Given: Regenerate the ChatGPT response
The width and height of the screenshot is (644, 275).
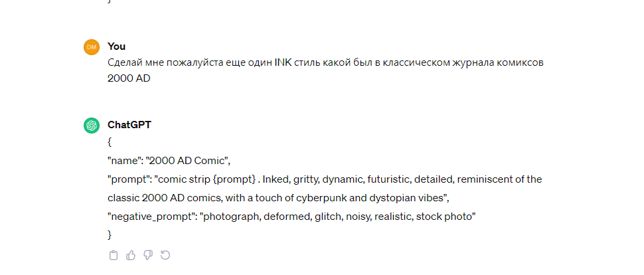Looking at the screenshot, I should click(x=165, y=255).
